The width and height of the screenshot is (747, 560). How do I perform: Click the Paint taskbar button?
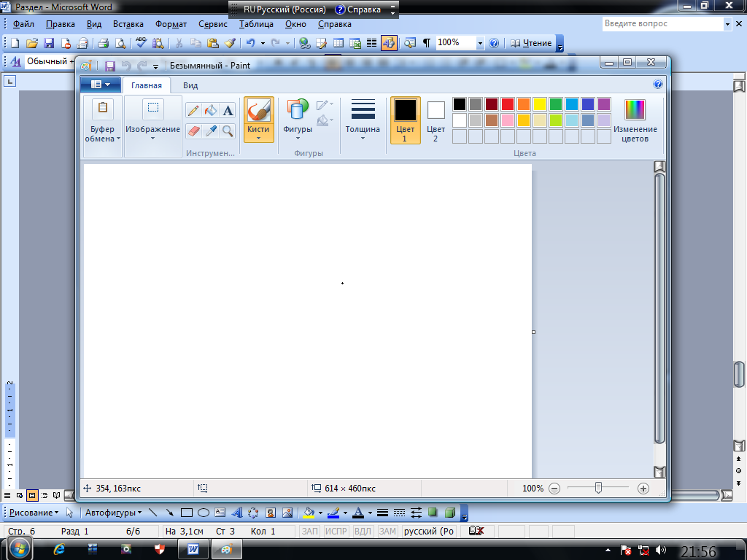[226, 549]
